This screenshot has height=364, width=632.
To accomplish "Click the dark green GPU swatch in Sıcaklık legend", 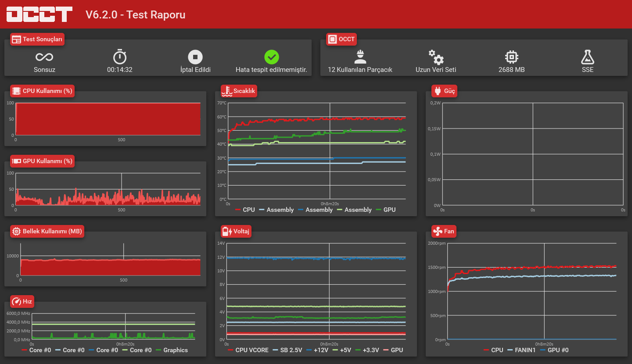I will pos(379,210).
